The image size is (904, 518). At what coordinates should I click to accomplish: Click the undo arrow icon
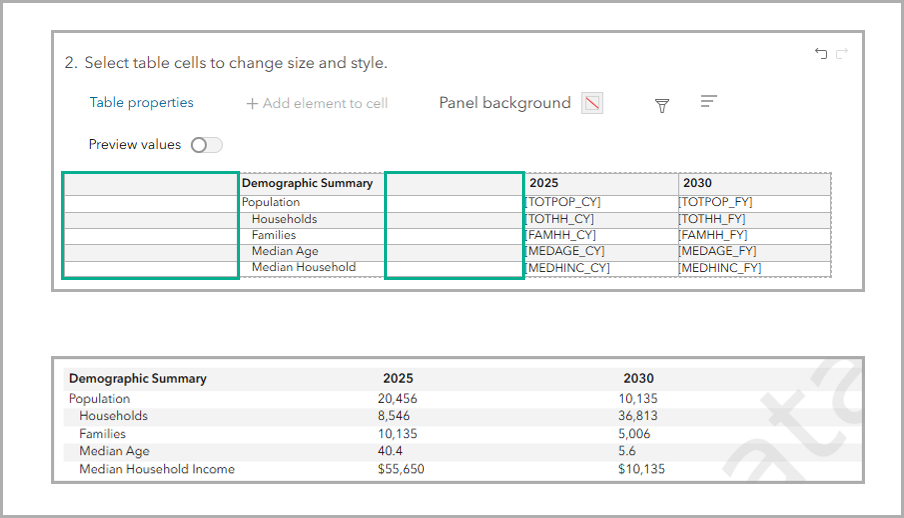821,54
